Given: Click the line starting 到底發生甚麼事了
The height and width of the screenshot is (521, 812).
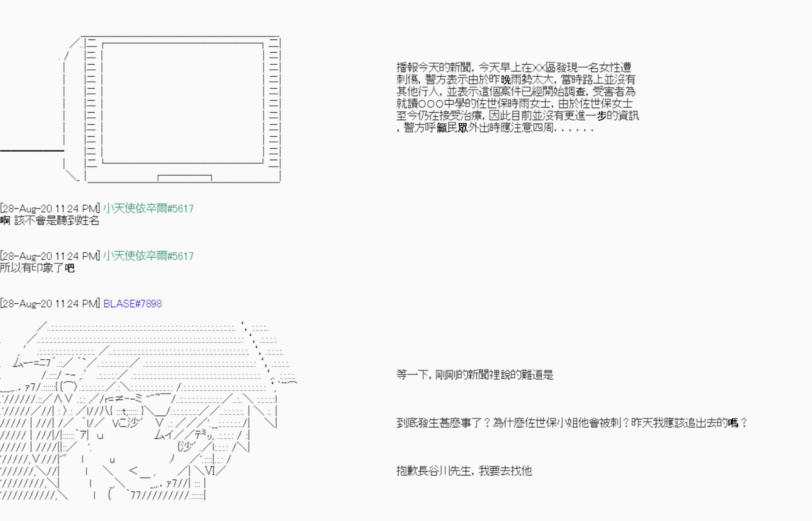Looking at the screenshot, I should [571, 423].
